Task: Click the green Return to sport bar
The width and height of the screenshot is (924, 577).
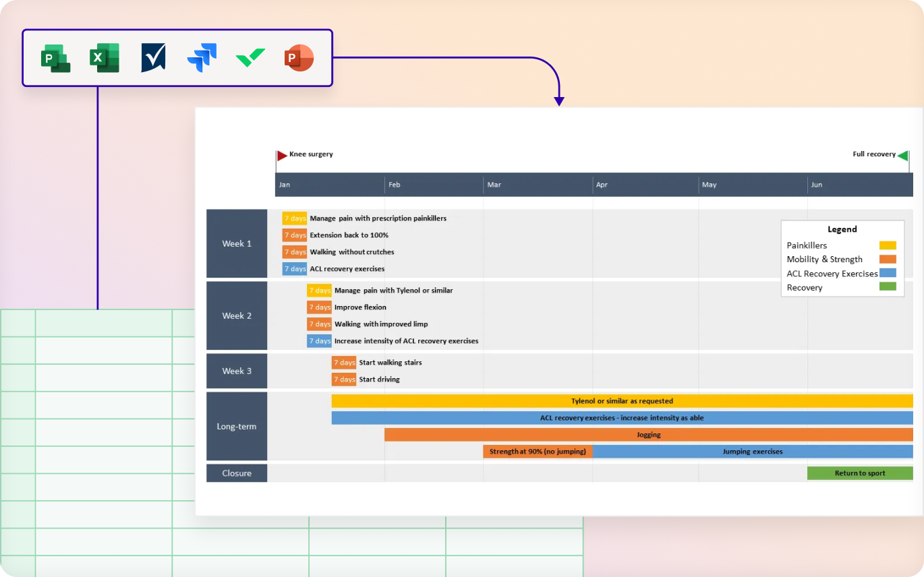Action: 860,473
